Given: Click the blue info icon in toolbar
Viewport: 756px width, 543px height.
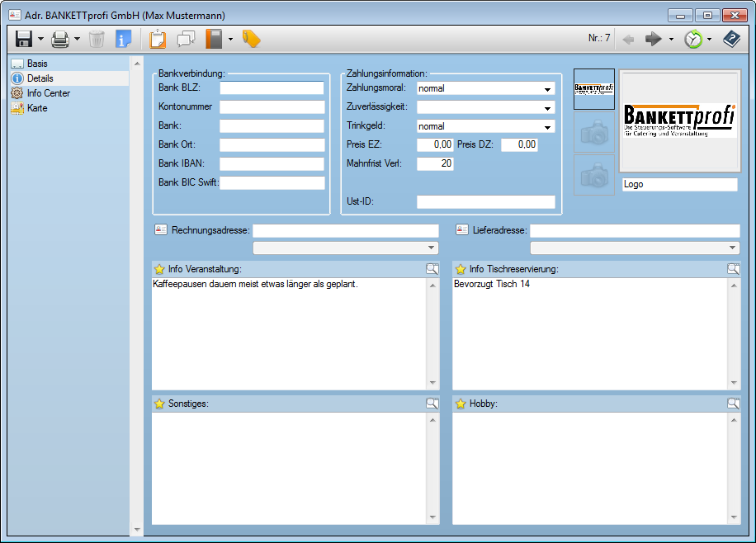Looking at the screenshot, I should 123,39.
